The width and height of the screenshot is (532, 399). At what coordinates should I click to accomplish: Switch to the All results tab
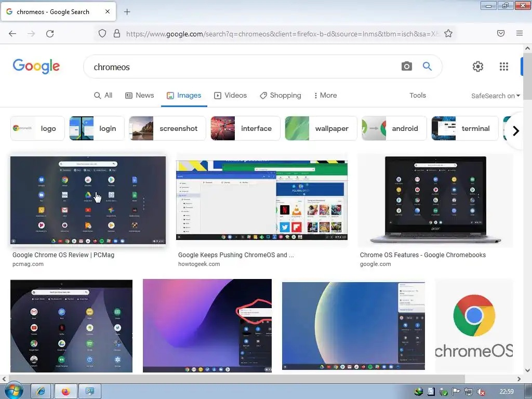coord(103,96)
